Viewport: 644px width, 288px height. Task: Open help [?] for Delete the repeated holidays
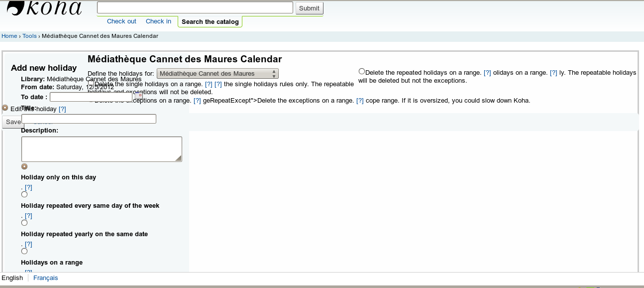click(487, 73)
